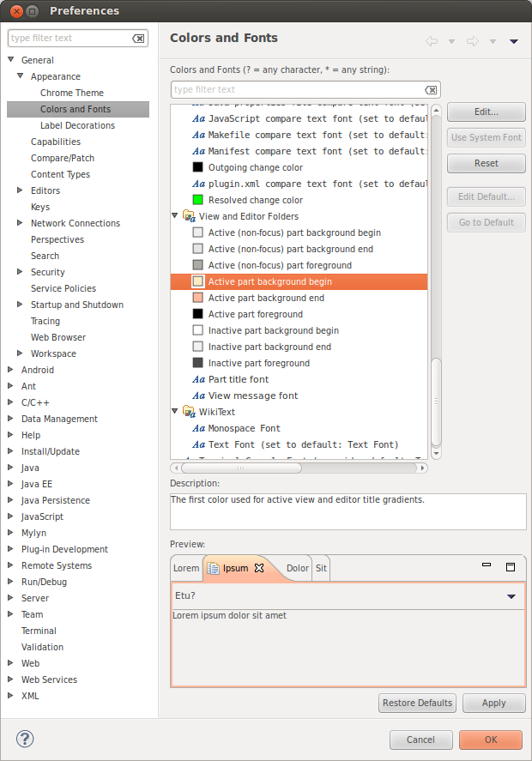Click the Cancel button
Viewport: 532px width, 761px height.
pos(420,740)
